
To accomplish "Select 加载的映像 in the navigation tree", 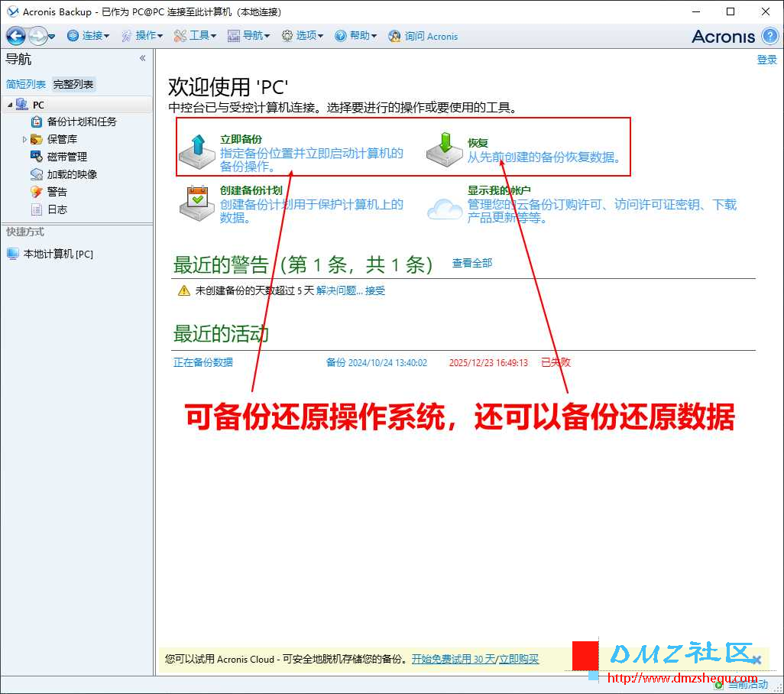I will 72,174.
